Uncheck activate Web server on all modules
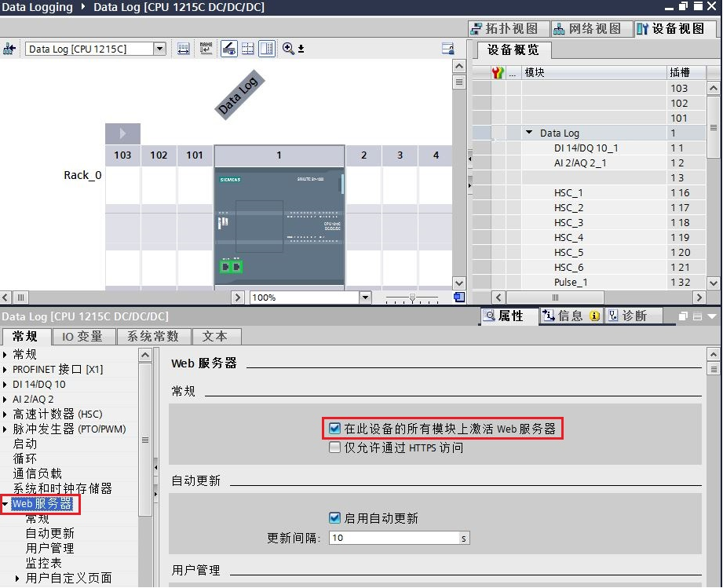 (x=335, y=429)
